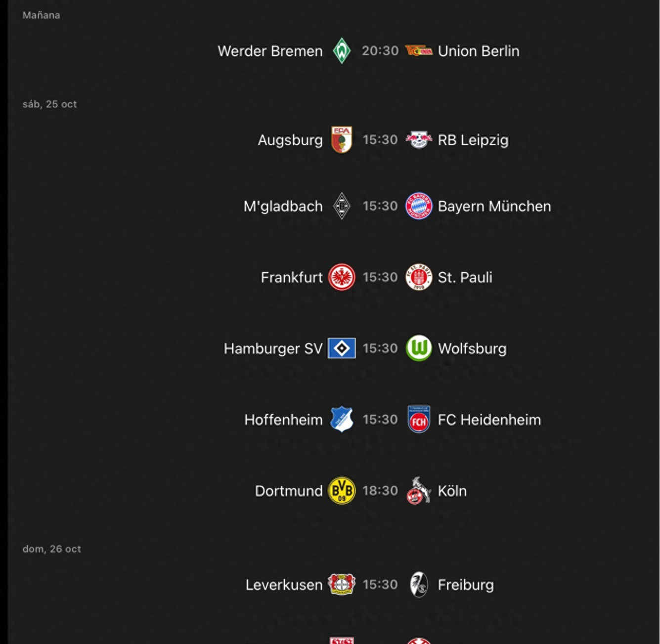660x644 pixels.
Task: Click the Dortmund BVB 09 badge
Action: [342, 490]
